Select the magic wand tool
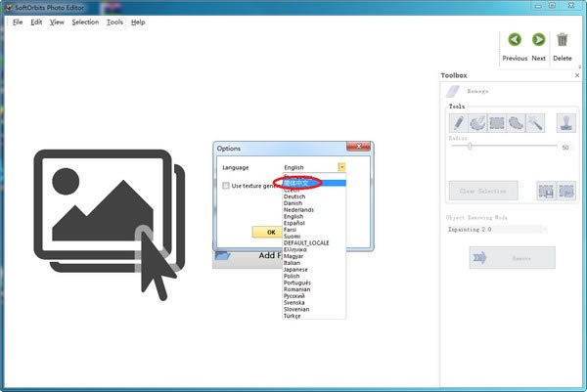This screenshot has height=392, width=587. (534, 123)
